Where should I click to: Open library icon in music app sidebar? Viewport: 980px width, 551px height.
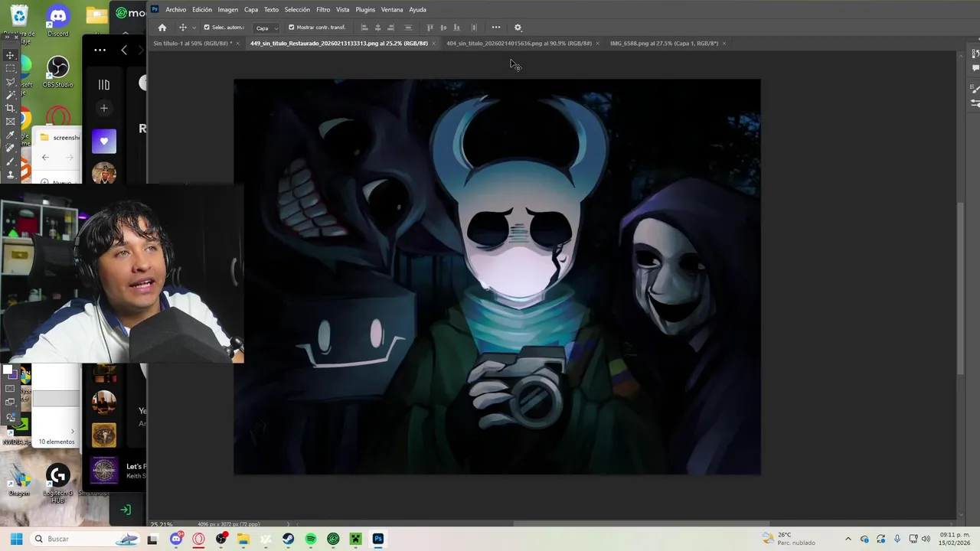point(104,85)
